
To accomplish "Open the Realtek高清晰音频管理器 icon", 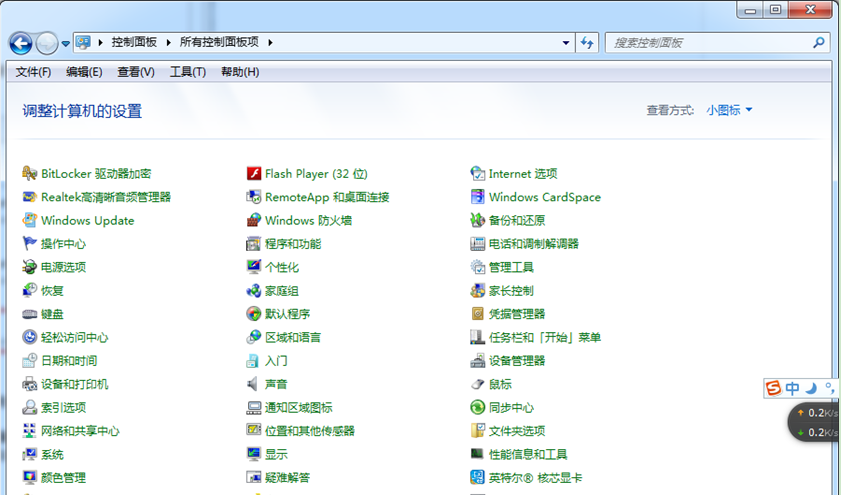I will pyautogui.click(x=30, y=197).
